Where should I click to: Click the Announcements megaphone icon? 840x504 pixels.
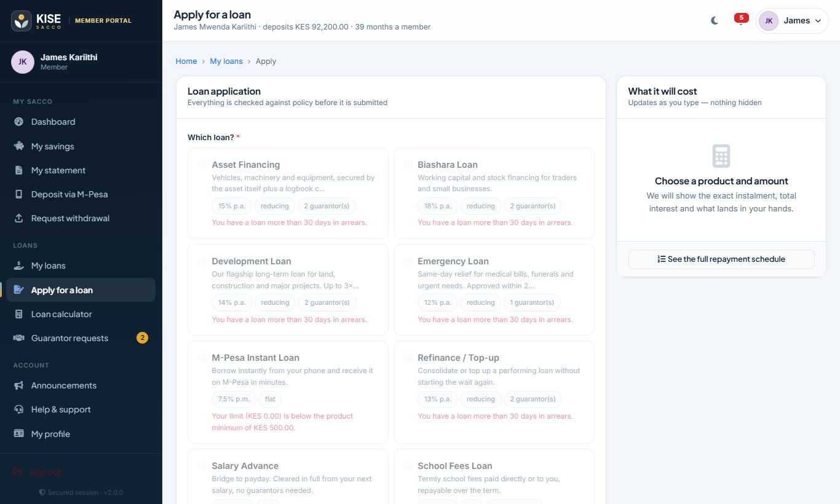pos(19,385)
